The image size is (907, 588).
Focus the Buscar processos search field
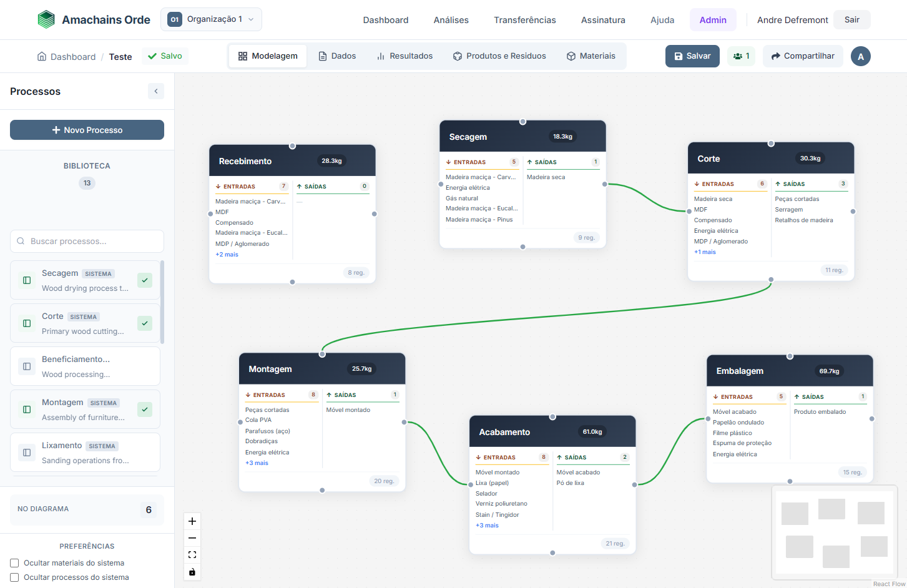click(87, 241)
